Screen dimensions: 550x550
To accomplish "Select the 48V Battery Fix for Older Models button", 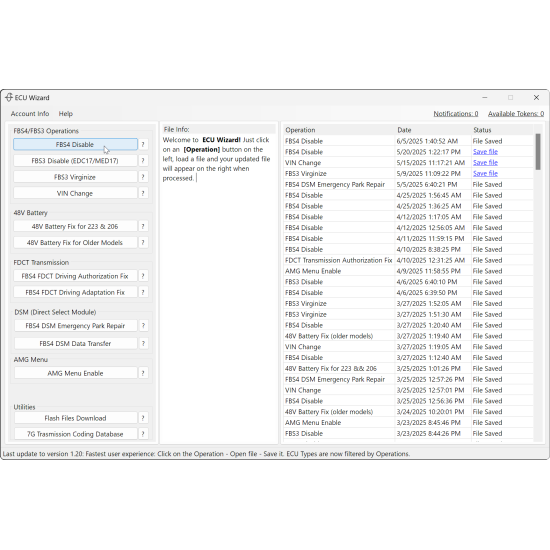I will 75,243.
